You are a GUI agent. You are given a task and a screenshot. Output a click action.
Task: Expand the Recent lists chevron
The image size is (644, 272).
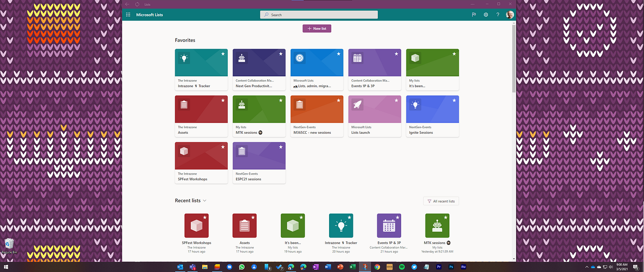point(204,200)
